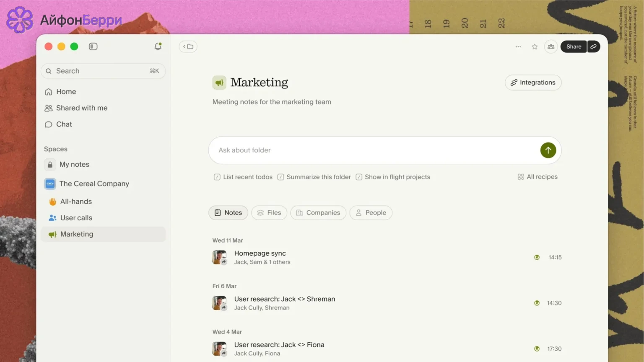Image resolution: width=644 pixels, height=362 pixels.
Task: Click the Search field in sidebar
Action: [x=103, y=71]
